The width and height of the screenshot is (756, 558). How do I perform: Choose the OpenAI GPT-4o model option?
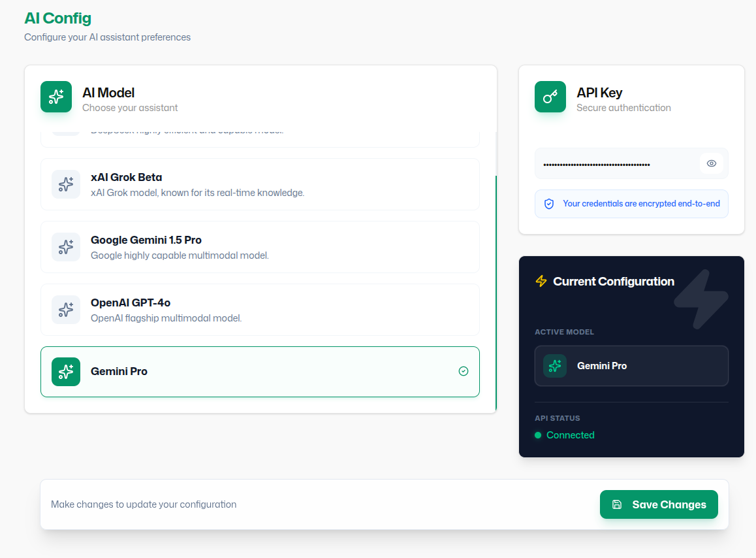tap(260, 310)
